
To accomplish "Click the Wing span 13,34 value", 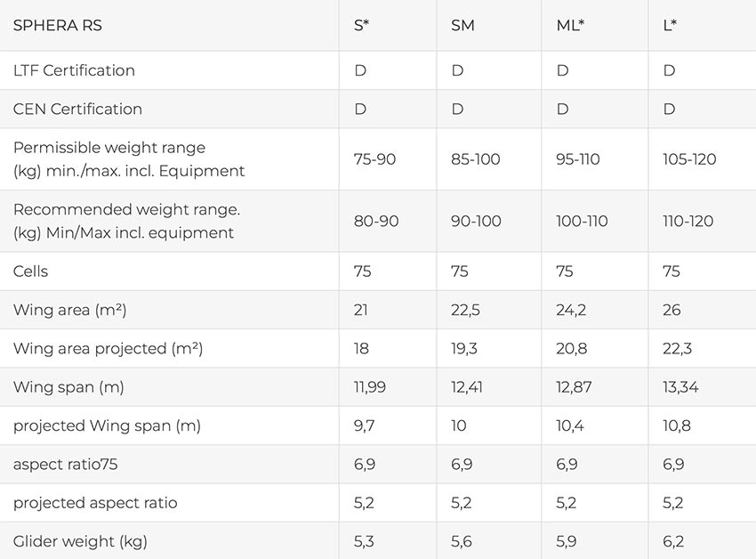I will [x=680, y=387].
